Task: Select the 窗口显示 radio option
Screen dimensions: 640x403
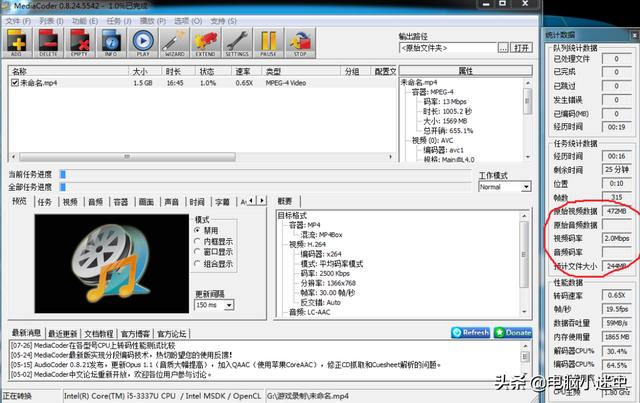Action: 198,252
